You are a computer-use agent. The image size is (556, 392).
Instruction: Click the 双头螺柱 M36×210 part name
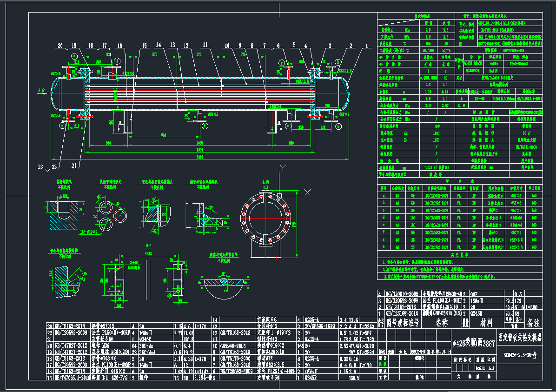[x=111, y=352]
